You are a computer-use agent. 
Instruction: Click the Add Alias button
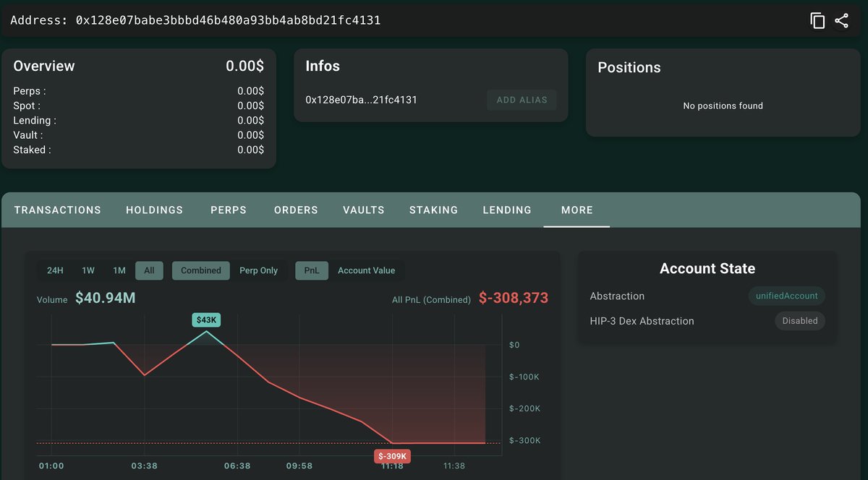pyautogui.click(x=522, y=100)
